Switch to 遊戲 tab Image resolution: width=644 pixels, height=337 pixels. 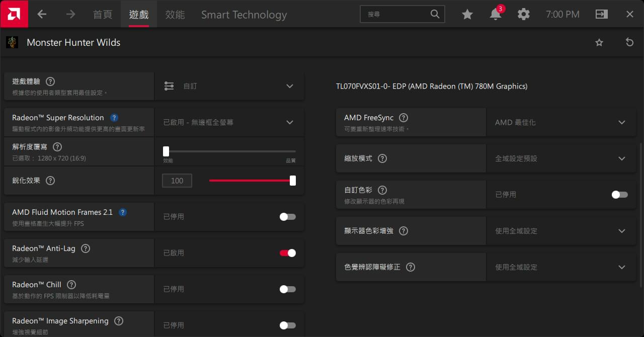139,15
